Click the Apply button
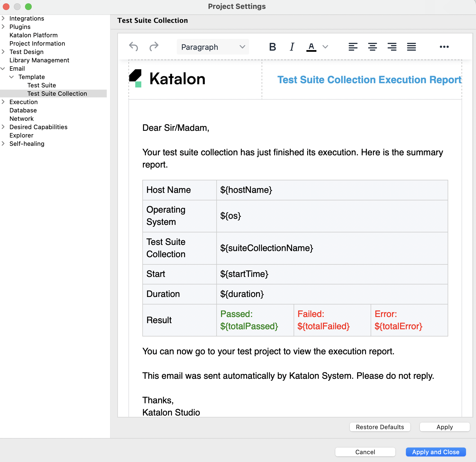This screenshot has width=476, height=462. click(445, 427)
